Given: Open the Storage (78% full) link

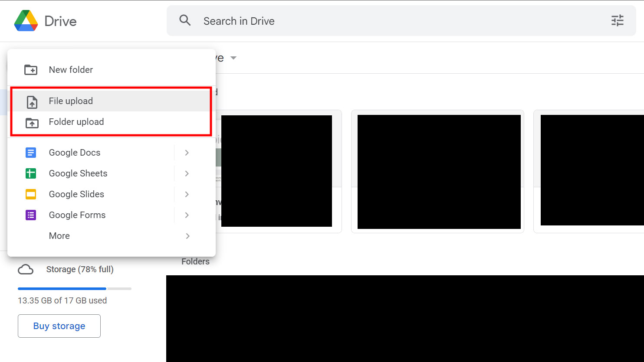Looking at the screenshot, I should click(x=80, y=269).
